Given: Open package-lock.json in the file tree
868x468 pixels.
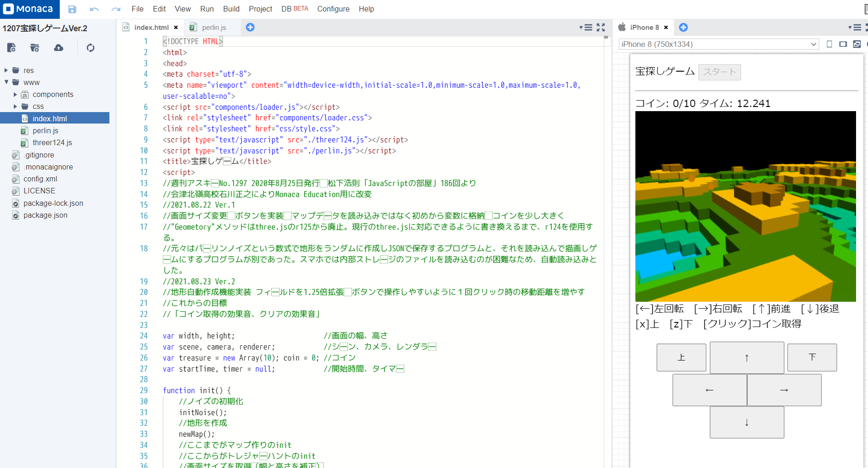Looking at the screenshot, I should 53,203.
